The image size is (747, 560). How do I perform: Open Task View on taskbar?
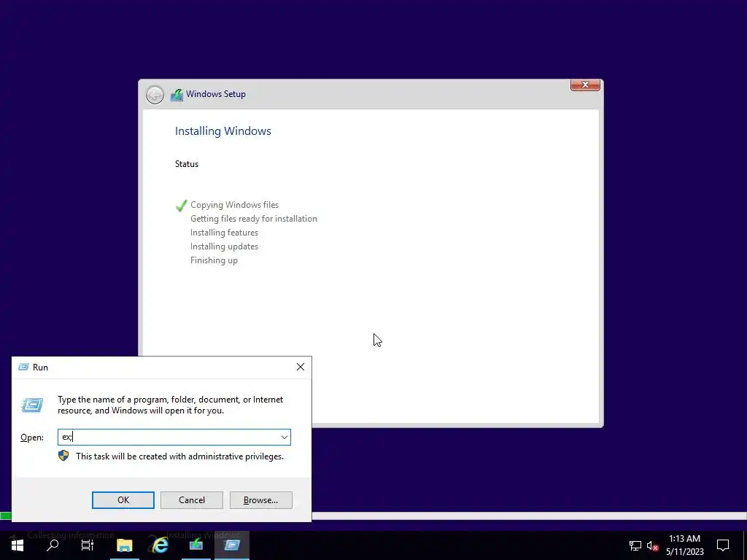[88, 545]
